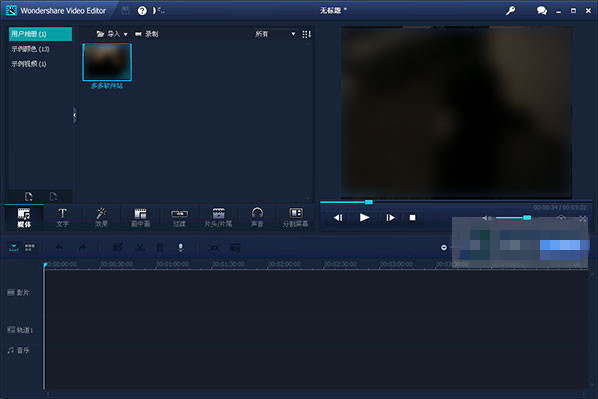Screen dimensions: 598x399
Task: Click the microphone voiceover icon
Action: (181, 248)
